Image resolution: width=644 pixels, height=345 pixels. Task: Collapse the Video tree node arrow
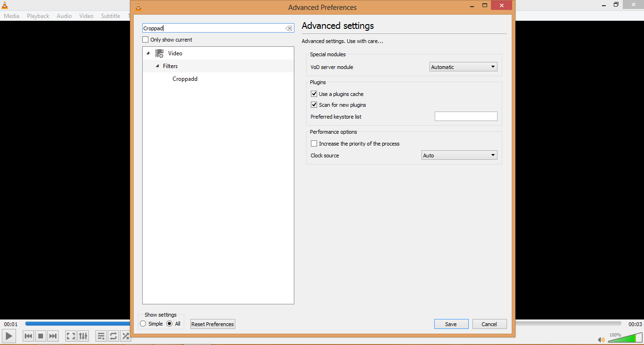[x=148, y=53]
